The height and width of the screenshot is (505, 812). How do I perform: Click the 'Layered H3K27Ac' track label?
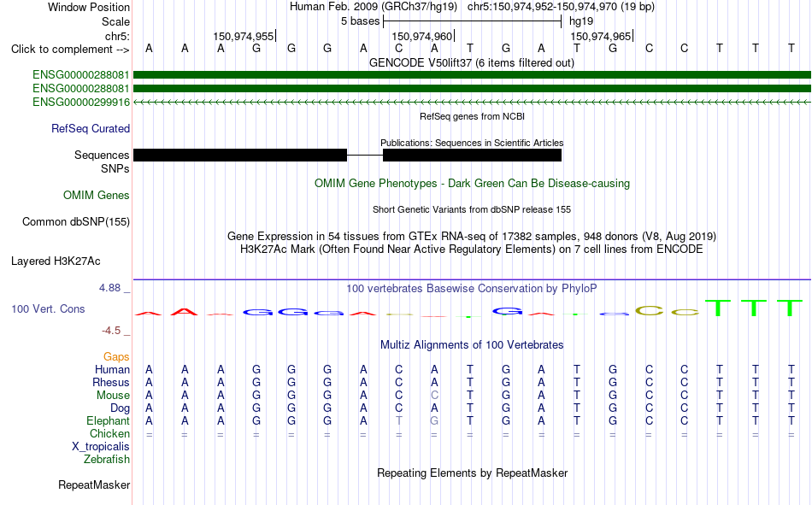pos(56,261)
